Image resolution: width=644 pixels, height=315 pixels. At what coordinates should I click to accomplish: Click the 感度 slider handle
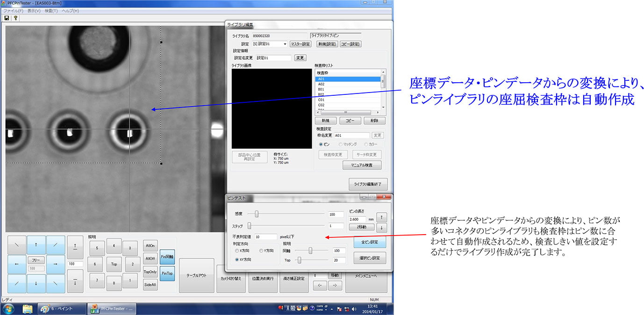coord(257,214)
